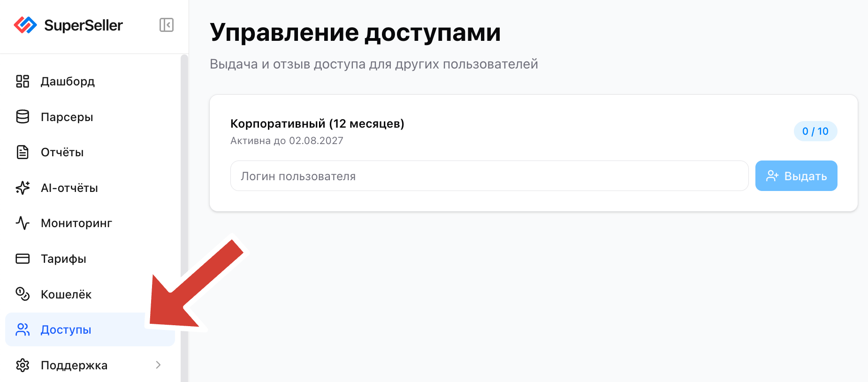Click the Дашборд grid icon

(23, 81)
